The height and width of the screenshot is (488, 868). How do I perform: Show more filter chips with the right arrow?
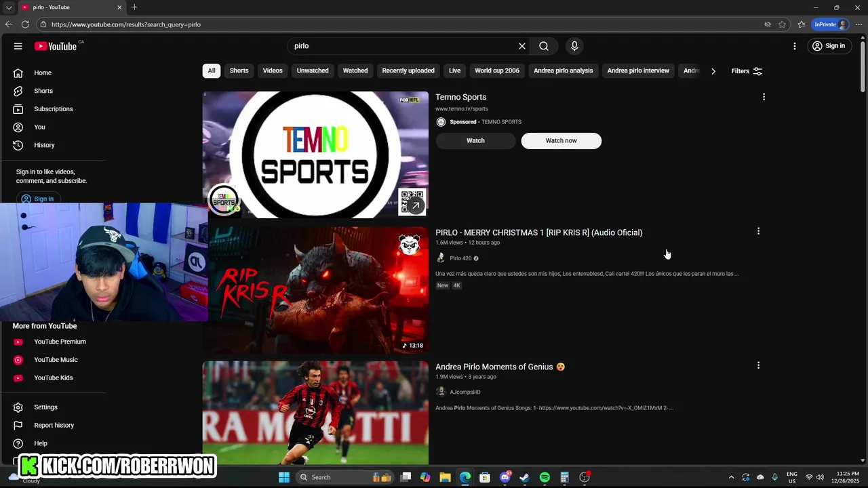click(713, 71)
